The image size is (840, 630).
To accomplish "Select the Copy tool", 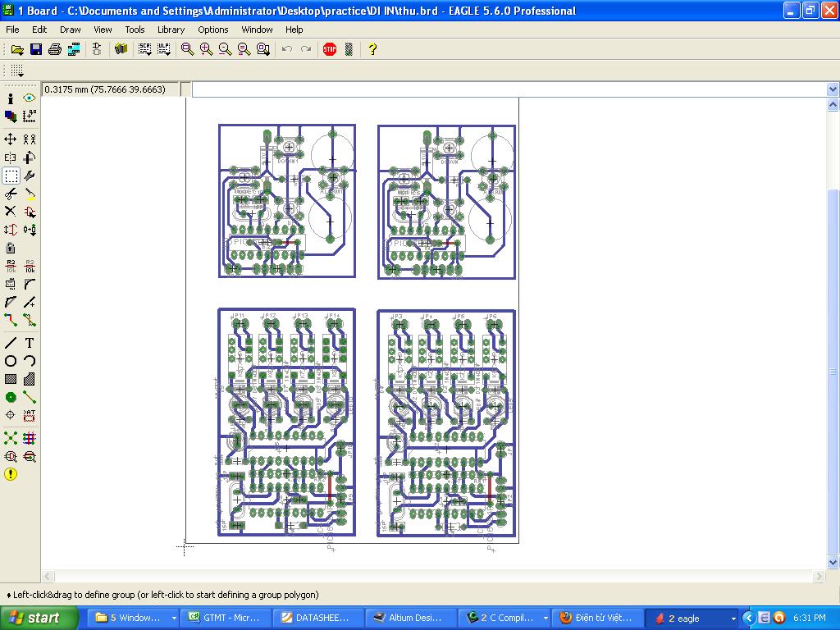I will coord(30,139).
